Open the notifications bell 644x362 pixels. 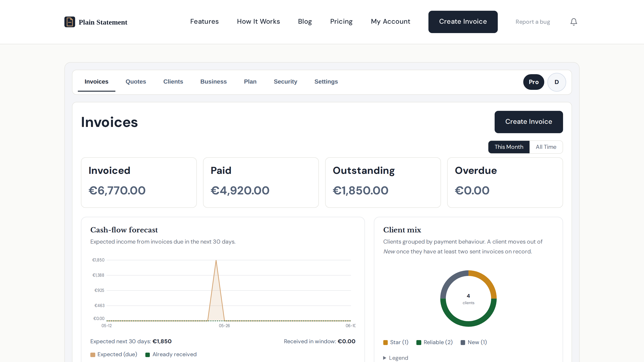point(574,22)
